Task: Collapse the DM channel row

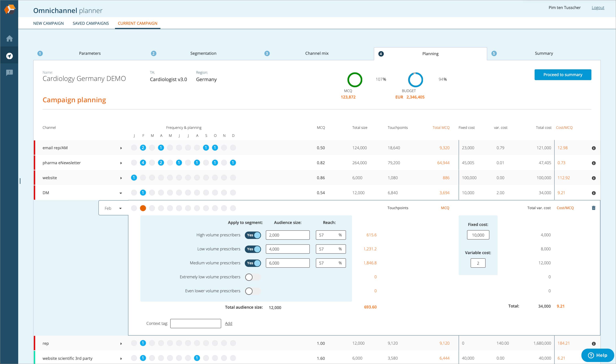Action: [x=121, y=193]
